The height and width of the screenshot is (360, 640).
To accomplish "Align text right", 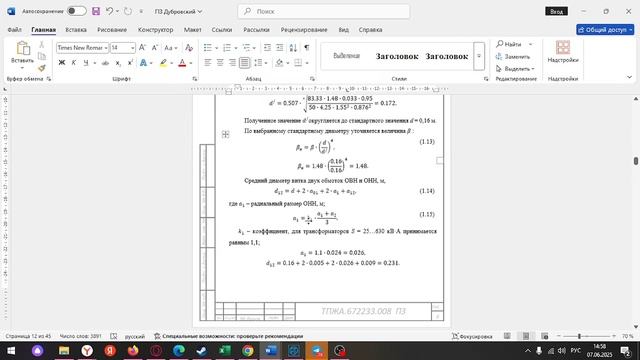I will click(x=232, y=62).
